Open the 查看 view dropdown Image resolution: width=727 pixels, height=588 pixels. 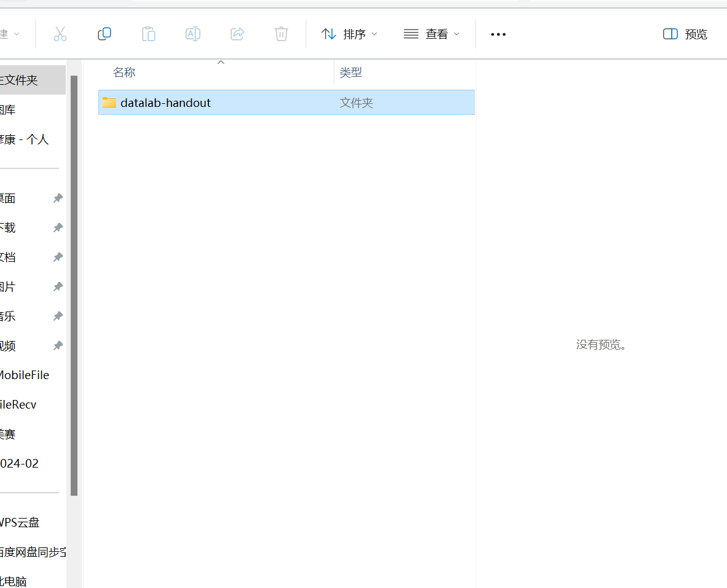tap(431, 34)
